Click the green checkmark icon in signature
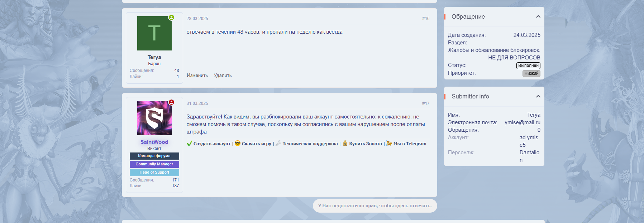This screenshot has height=223, width=644. click(190, 144)
